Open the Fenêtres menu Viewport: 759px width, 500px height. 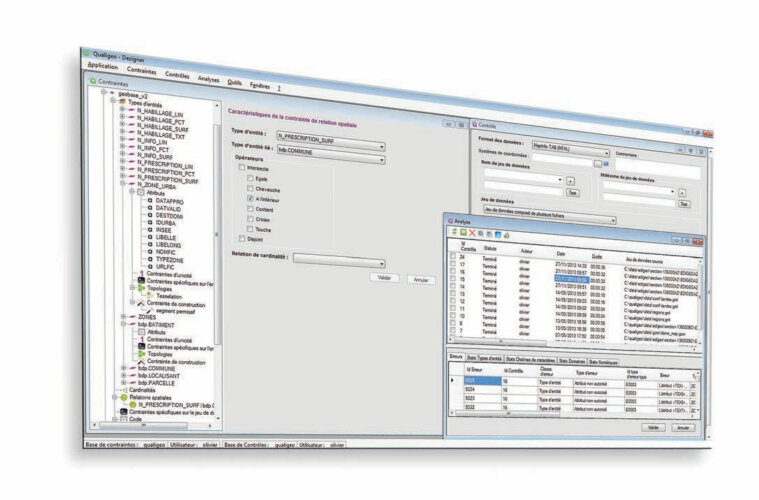pos(260,86)
